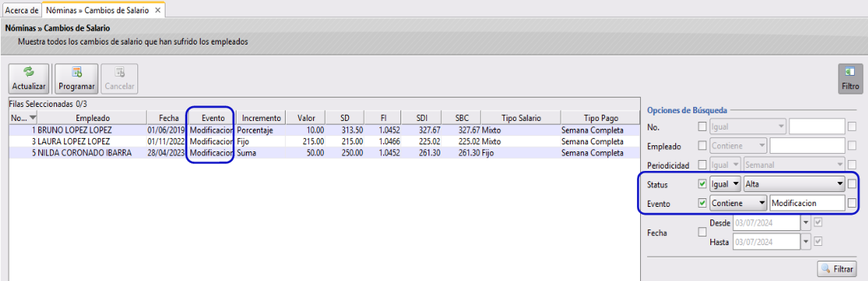The height and width of the screenshot is (281, 868).
Task: Click the Programar toolbar button
Action: pyautogui.click(x=76, y=79)
